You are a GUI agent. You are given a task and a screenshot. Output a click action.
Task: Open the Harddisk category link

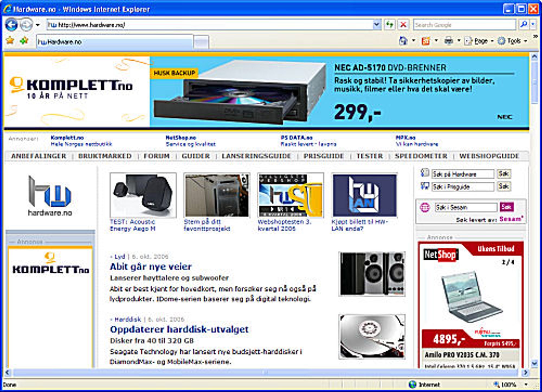point(128,319)
